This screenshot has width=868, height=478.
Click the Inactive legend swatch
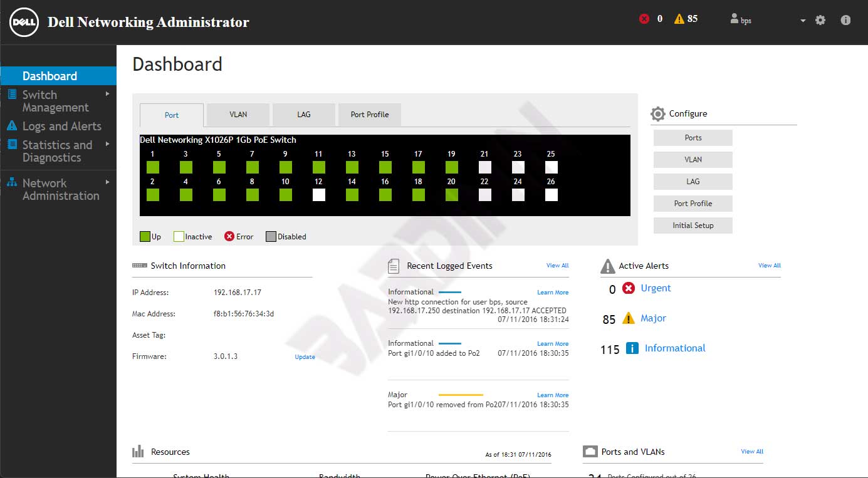[179, 237]
